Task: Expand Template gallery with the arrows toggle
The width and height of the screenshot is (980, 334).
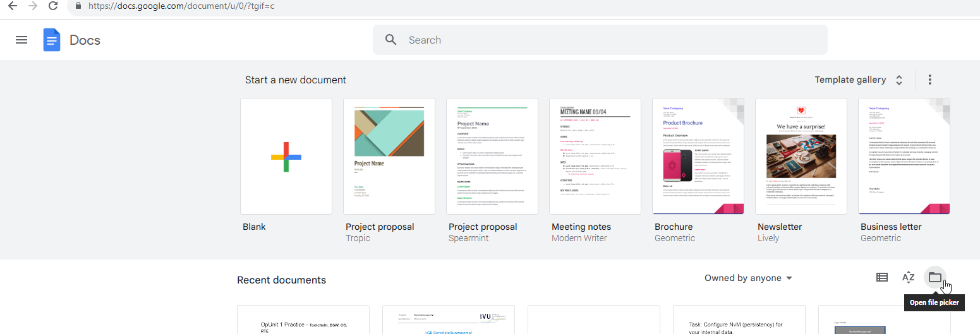Action: pyautogui.click(x=899, y=80)
